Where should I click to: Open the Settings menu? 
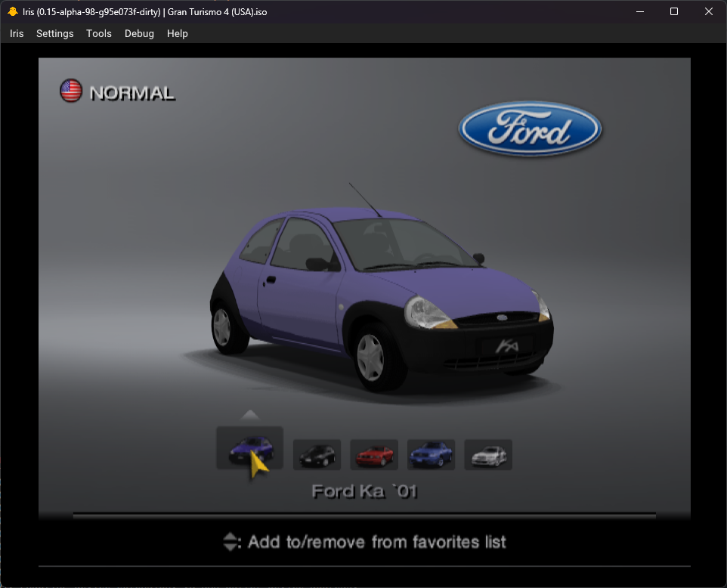pyautogui.click(x=54, y=33)
